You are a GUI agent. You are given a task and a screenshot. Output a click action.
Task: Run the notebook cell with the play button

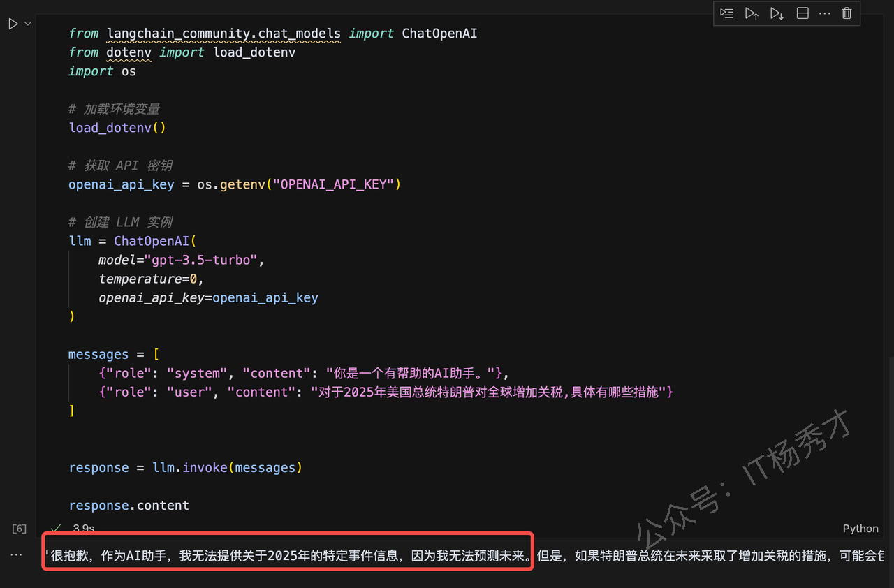click(13, 24)
